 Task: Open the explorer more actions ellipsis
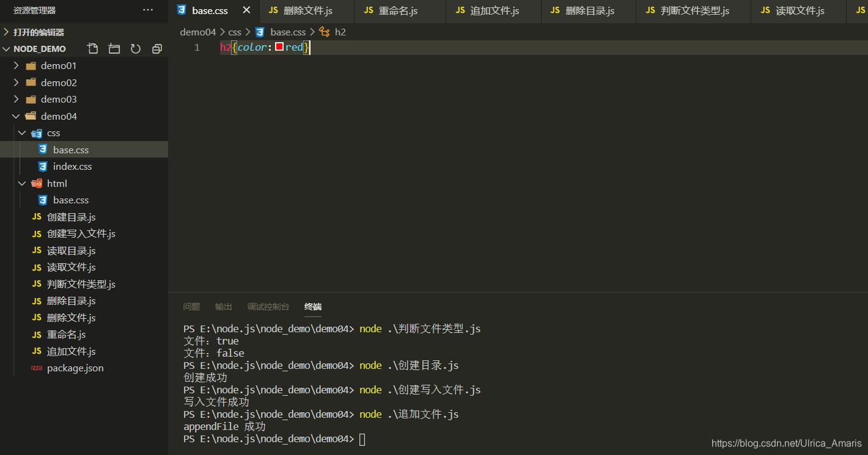[148, 10]
